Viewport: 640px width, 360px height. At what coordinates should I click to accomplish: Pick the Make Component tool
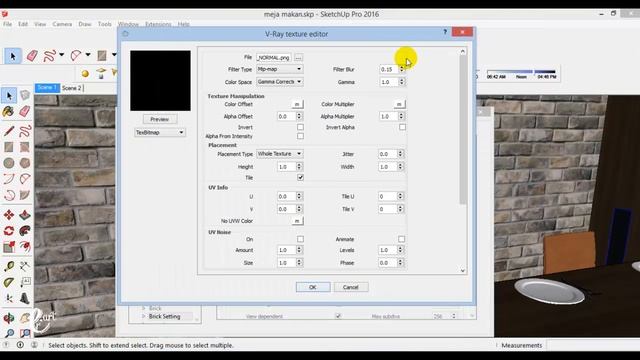click(x=25, y=96)
